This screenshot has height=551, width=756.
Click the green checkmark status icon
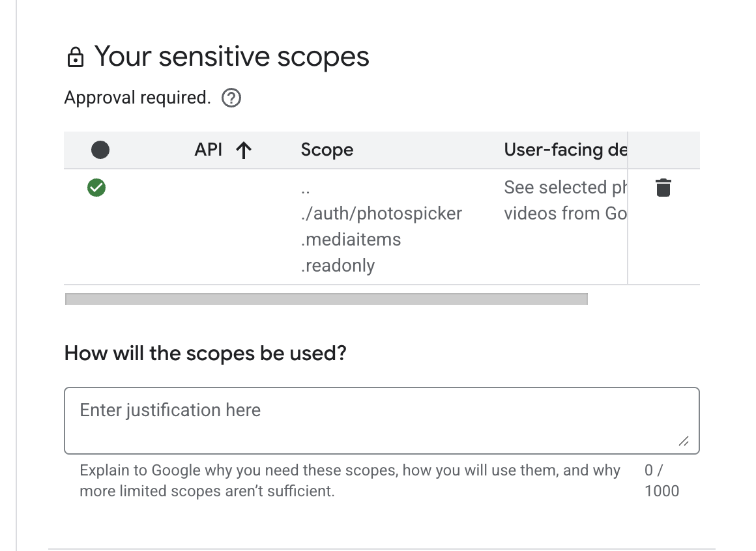(x=96, y=188)
